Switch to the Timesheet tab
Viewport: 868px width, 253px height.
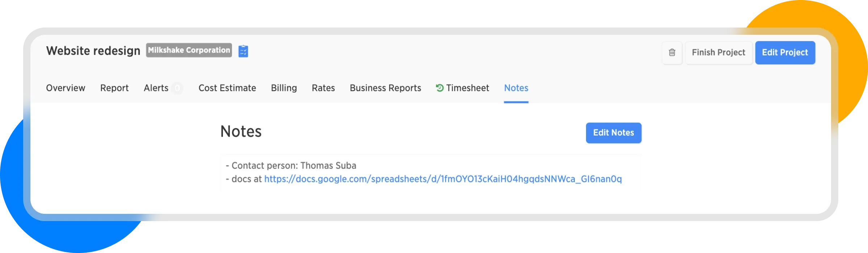click(x=467, y=88)
